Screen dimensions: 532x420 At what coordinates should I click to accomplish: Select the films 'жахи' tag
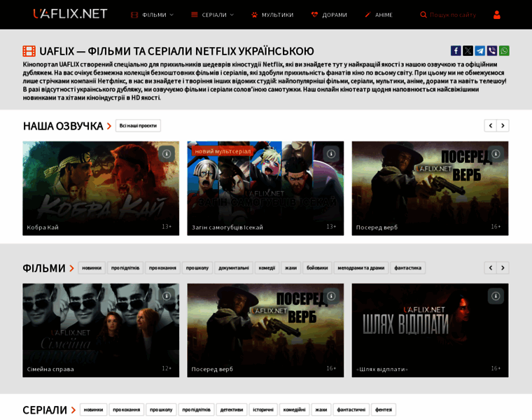[290, 267]
